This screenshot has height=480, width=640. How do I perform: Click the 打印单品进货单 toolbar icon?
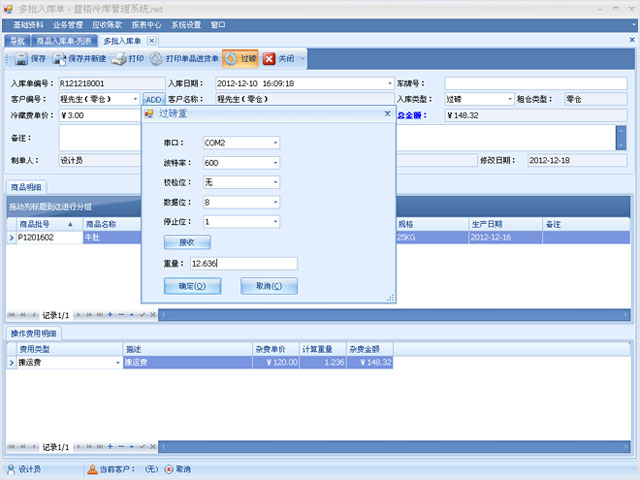tap(156, 59)
